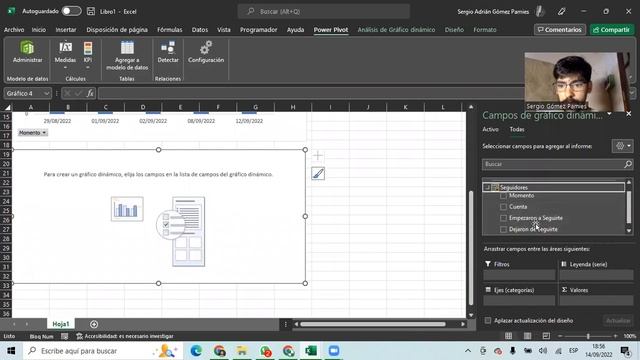Click the vertical sheet scrollbar

pos(471,248)
